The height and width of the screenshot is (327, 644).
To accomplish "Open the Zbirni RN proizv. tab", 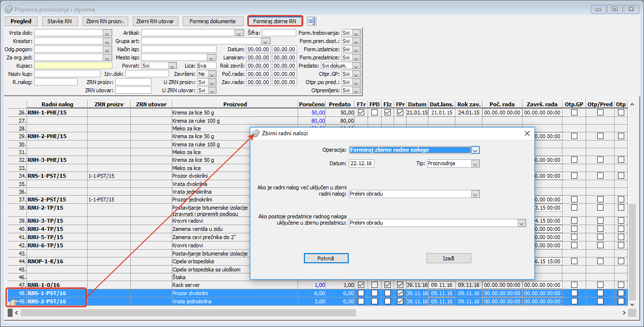I will tap(106, 21).
